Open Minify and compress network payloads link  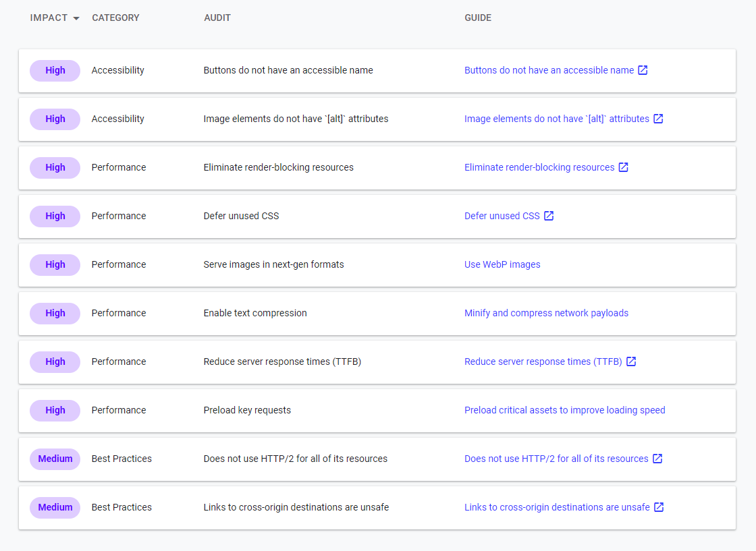point(546,313)
